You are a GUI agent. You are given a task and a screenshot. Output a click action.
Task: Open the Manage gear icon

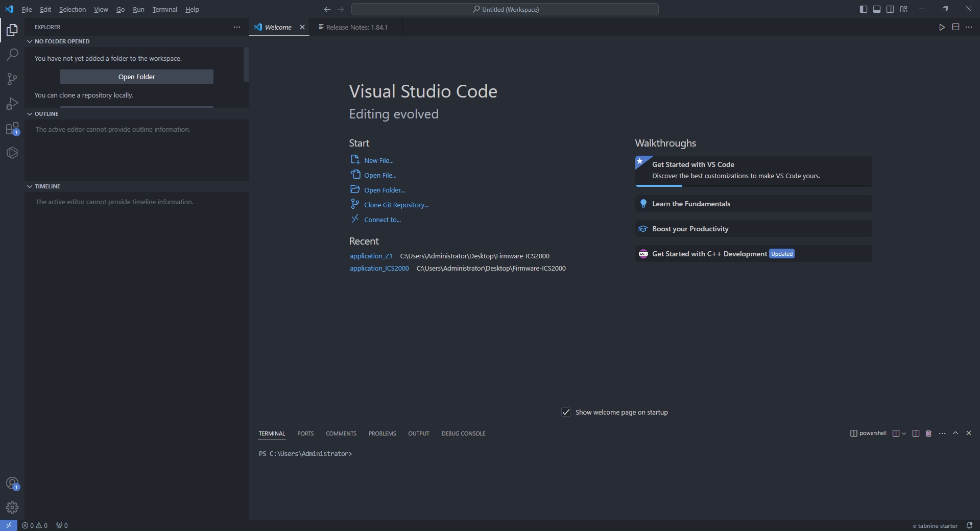click(x=12, y=508)
